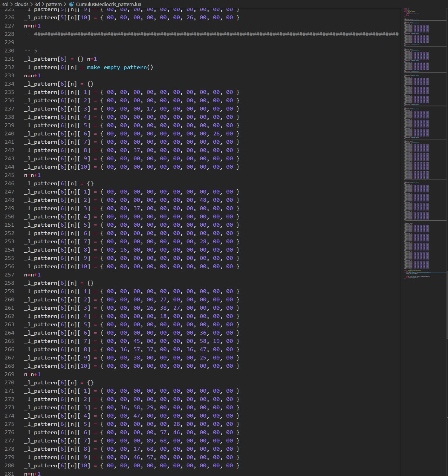The width and height of the screenshot is (448, 476).
Task: Click the make_empty_pattern function call
Action: (x=120, y=67)
